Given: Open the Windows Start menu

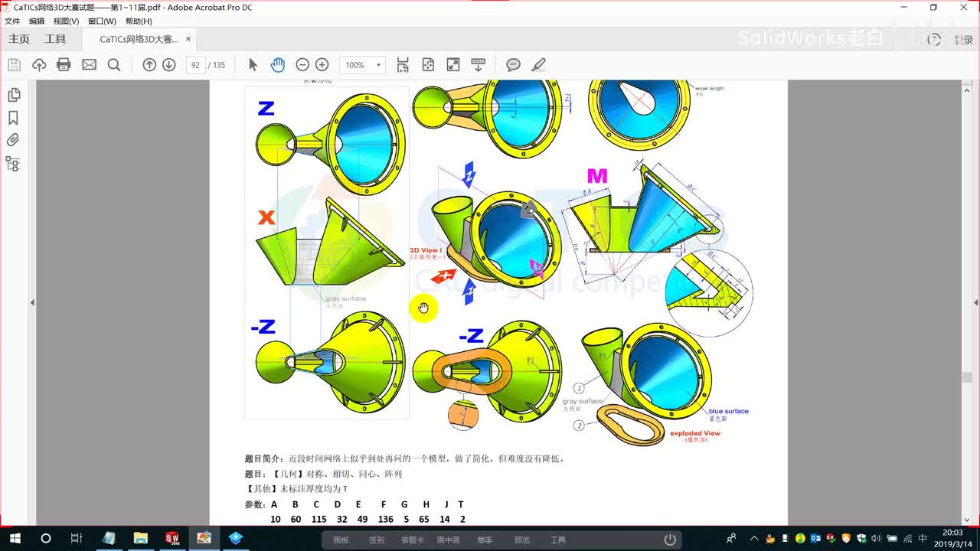Looking at the screenshot, I should [x=15, y=539].
